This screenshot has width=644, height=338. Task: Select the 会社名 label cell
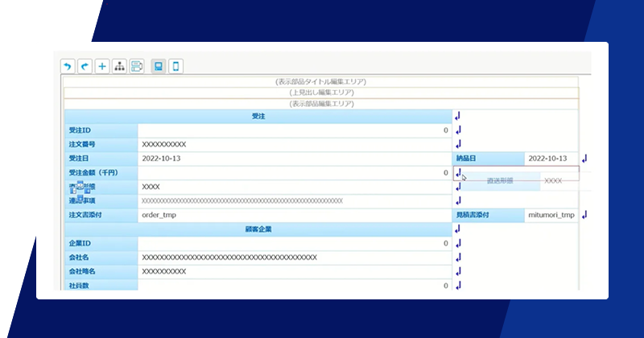[x=101, y=258]
